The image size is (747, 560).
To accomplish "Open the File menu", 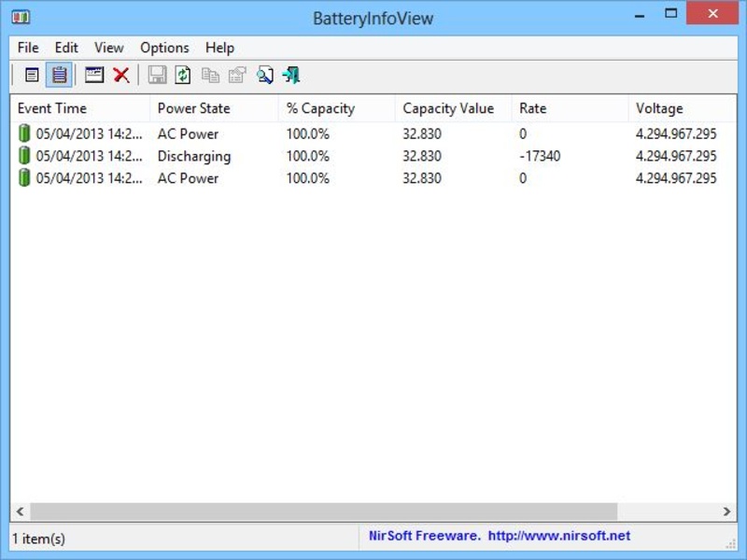I will click(27, 48).
